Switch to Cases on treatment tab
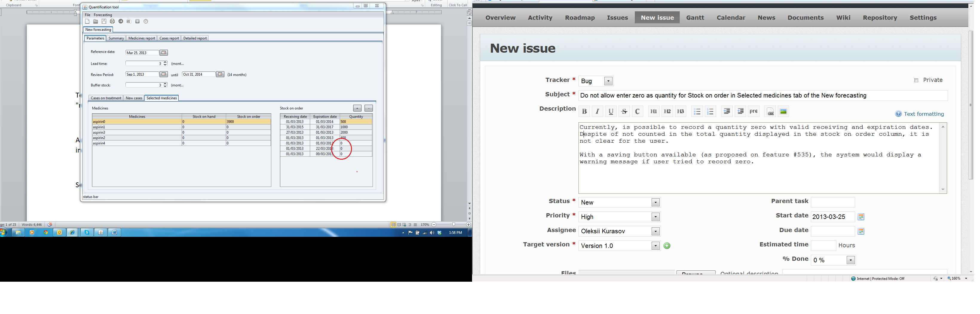Image resolution: width=980 pixels, height=314 pixels. coord(107,99)
